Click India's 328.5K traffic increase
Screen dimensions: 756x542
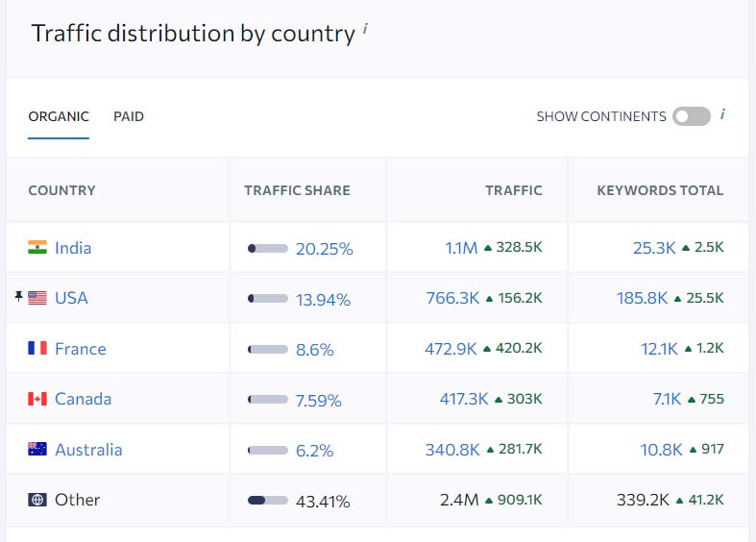pyautogui.click(x=520, y=247)
